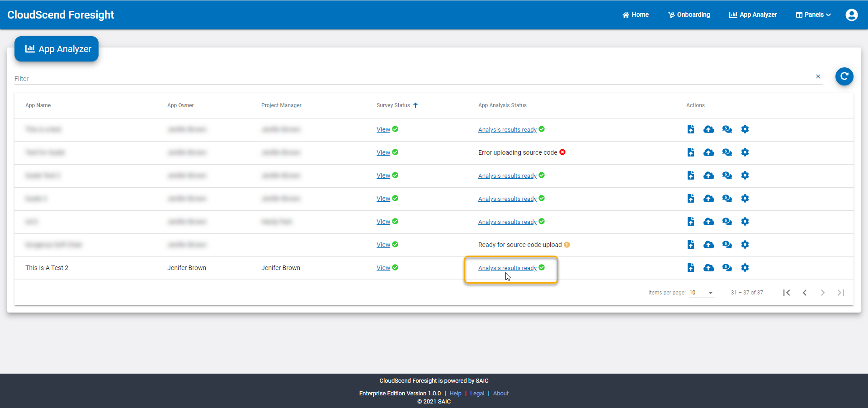Sort by the App Analysis Status column header
Screen dimensions: 868x408
(x=502, y=105)
